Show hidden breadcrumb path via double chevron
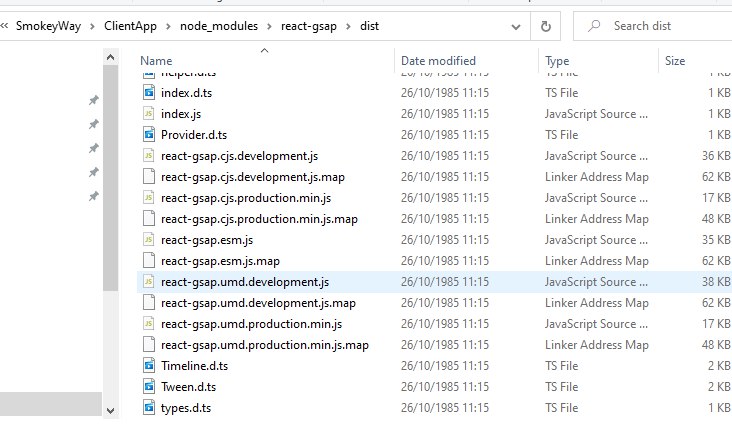 point(5,26)
